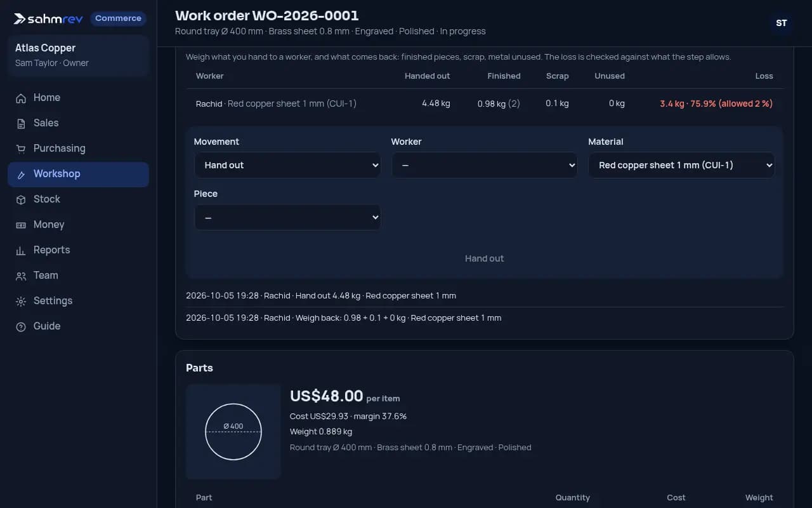Click the Hand out submit button
The height and width of the screenshot is (508, 812).
(485, 258)
